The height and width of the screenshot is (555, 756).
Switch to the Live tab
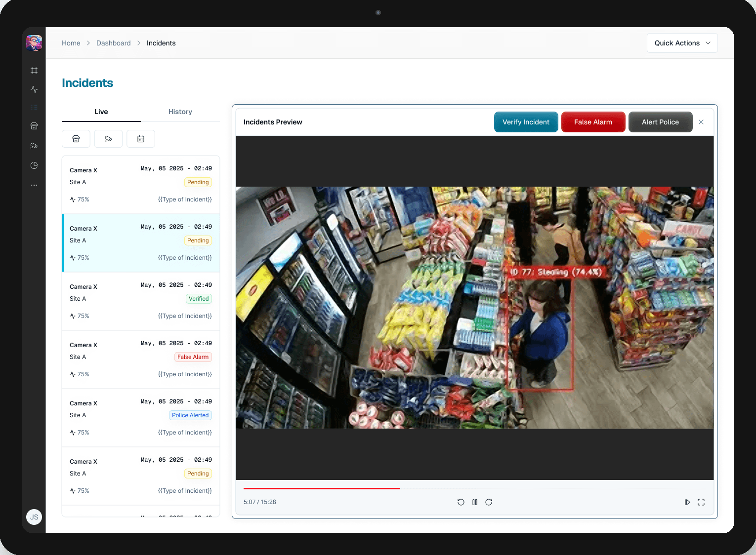101,112
